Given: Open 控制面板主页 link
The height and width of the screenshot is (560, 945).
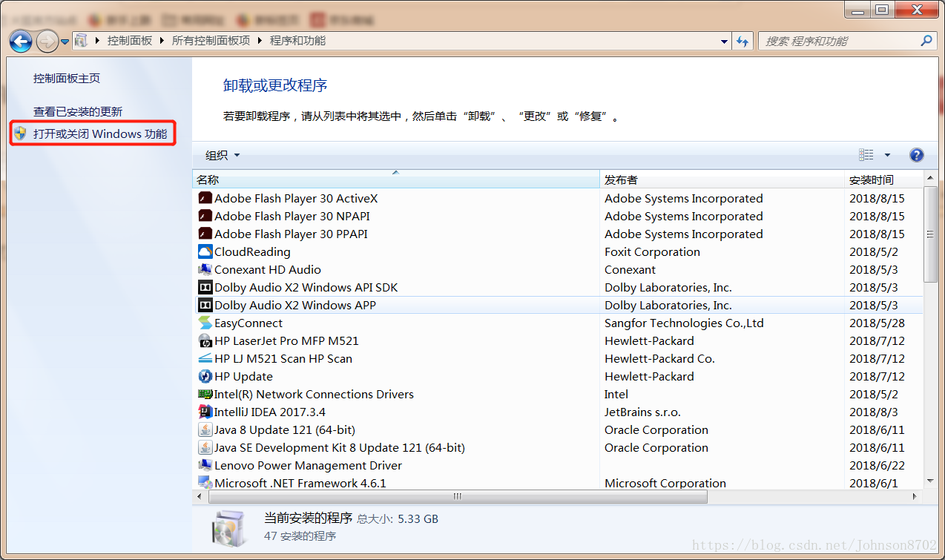Looking at the screenshot, I should 67,78.
